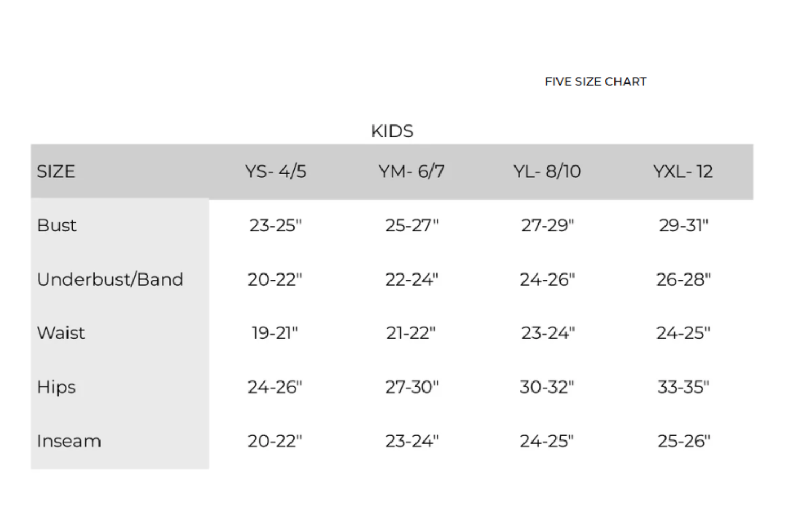Select the 33-35" Hips value

tap(683, 387)
